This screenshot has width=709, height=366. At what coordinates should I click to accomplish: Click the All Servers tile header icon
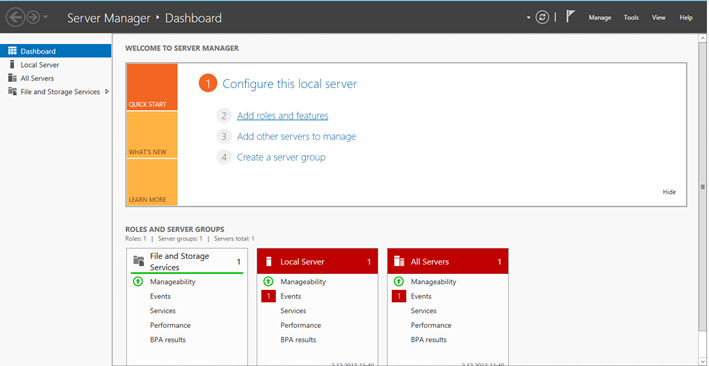pyautogui.click(x=399, y=261)
